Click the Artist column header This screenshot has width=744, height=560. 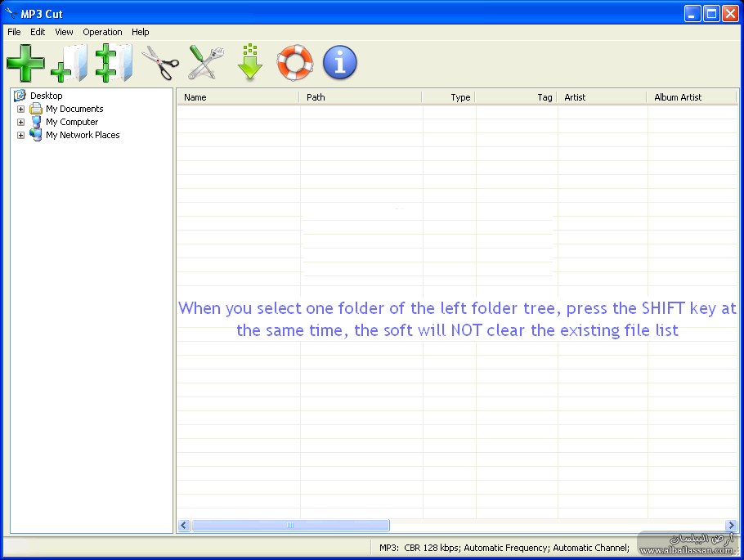[x=602, y=97]
